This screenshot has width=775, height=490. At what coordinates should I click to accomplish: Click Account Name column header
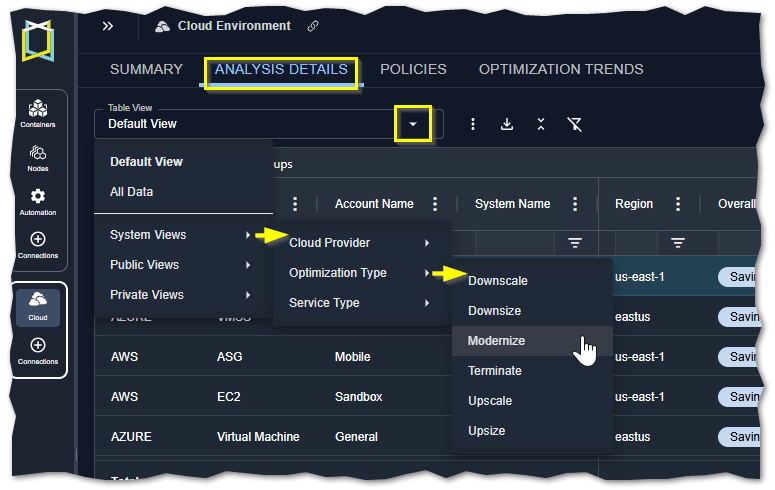374,204
